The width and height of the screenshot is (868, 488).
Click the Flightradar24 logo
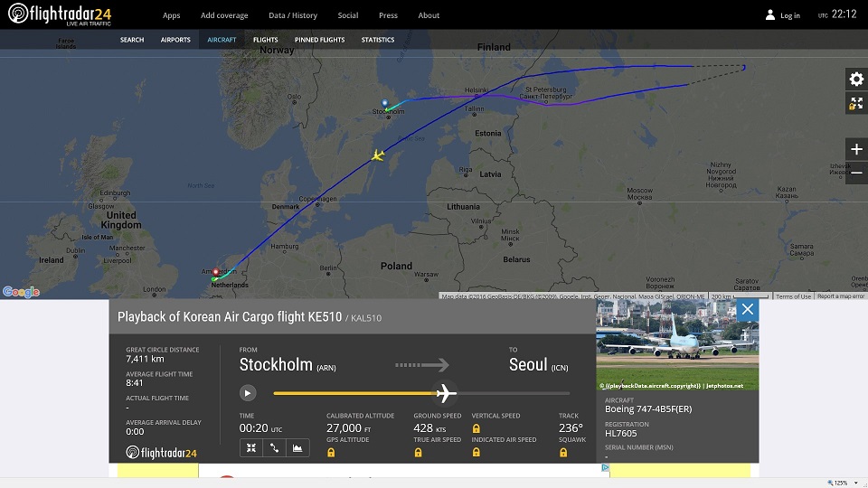coord(60,14)
